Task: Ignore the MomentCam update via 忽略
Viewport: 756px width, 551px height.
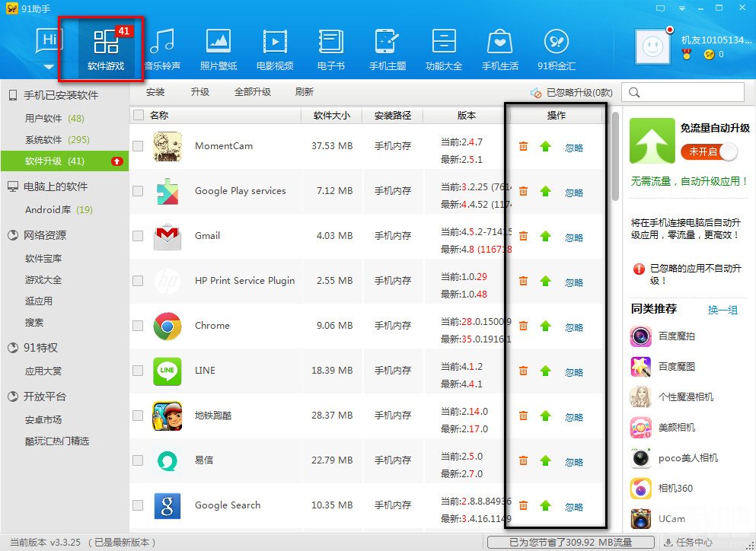Action: (x=574, y=148)
